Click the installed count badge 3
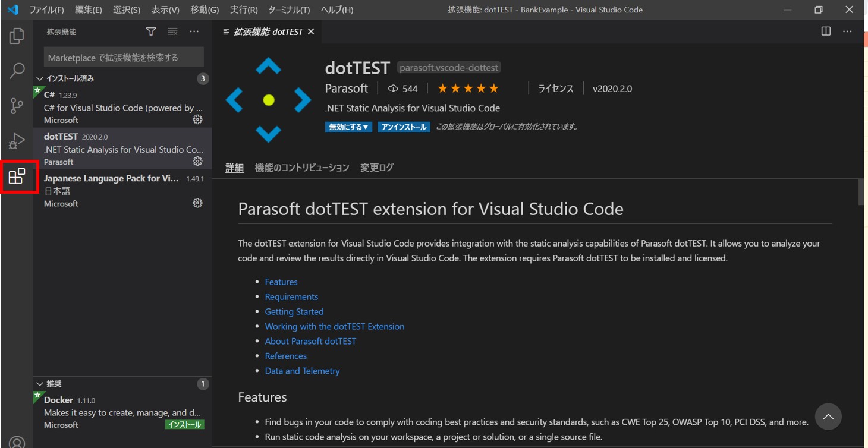This screenshot has height=448, width=868. (203, 78)
